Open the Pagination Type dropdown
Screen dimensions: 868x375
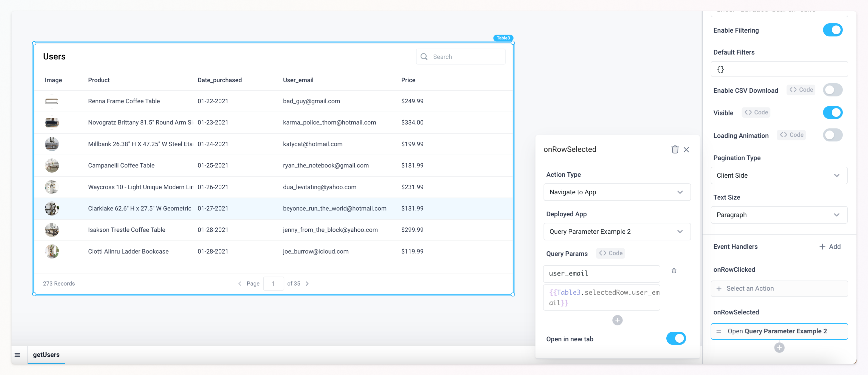[779, 175]
